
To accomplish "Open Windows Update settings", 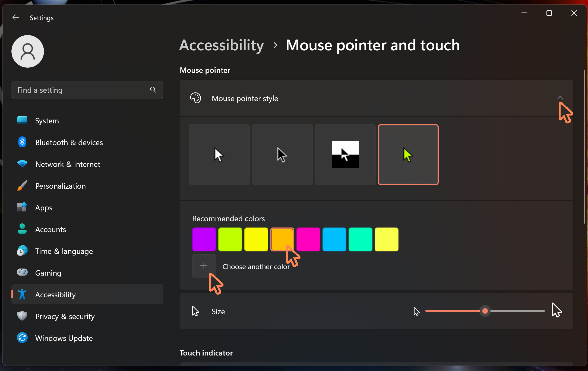I will [64, 338].
